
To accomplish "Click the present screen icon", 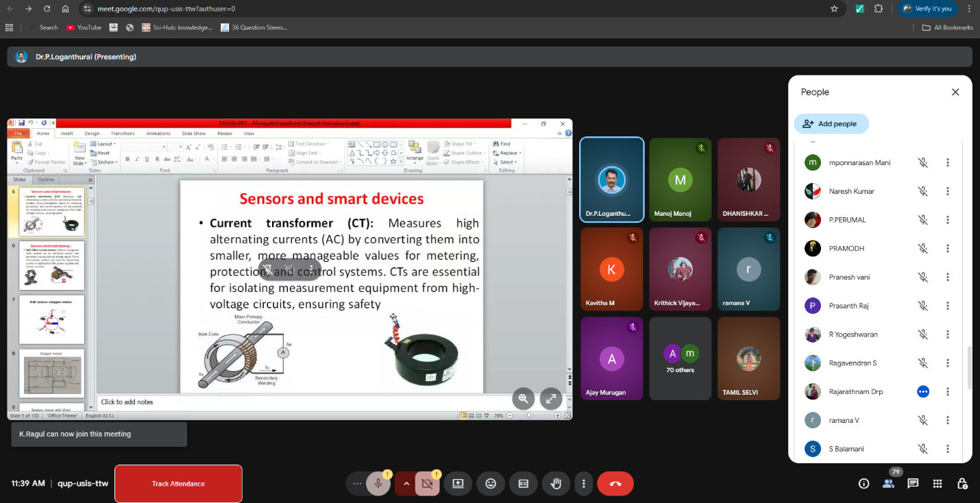I will [458, 484].
